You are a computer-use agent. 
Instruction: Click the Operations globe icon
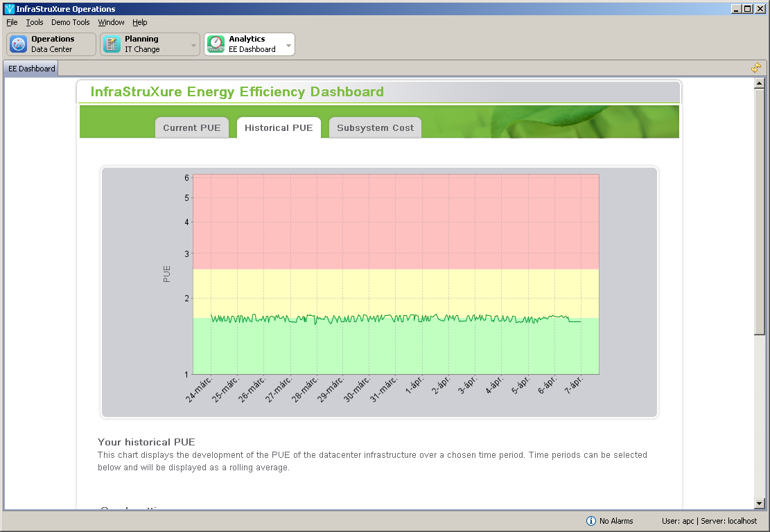[19, 44]
